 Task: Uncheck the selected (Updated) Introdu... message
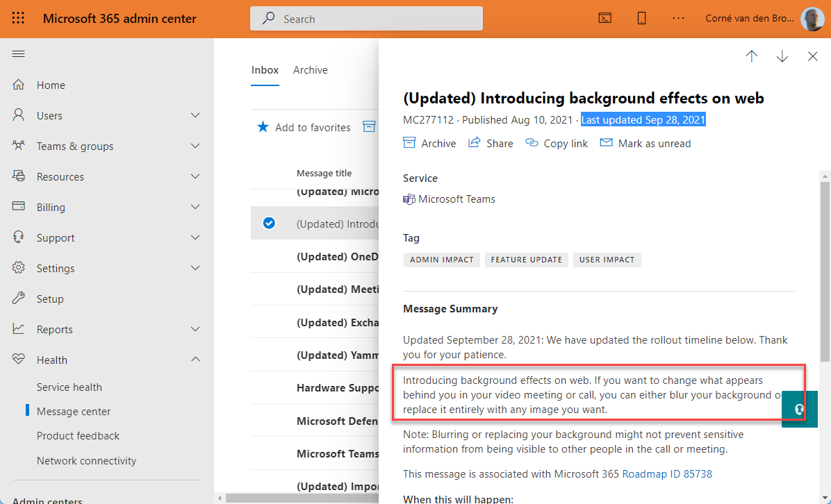269,223
